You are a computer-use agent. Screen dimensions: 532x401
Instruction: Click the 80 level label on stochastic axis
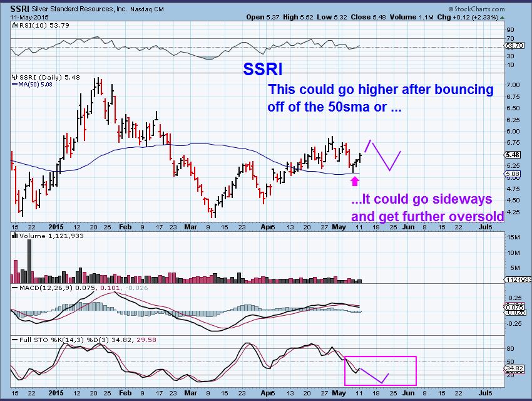(510, 349)
